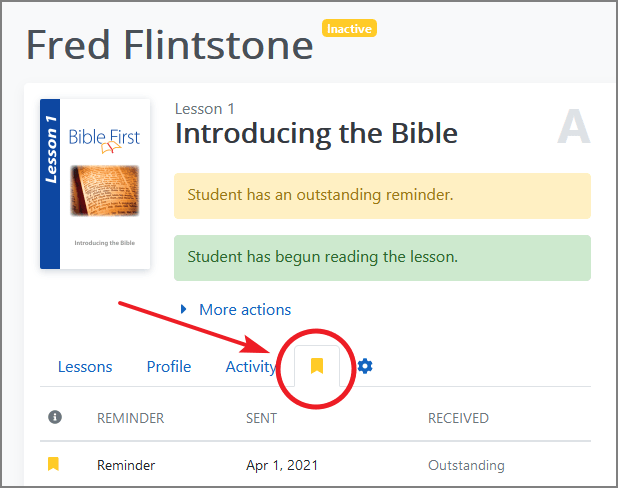Screen dimensions: 618x488
Task: Click the info icon in table header
Action: tap(55, 417)
